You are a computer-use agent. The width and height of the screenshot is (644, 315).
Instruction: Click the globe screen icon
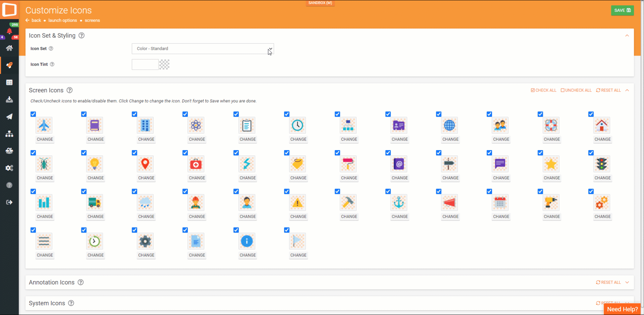(449, 126)
